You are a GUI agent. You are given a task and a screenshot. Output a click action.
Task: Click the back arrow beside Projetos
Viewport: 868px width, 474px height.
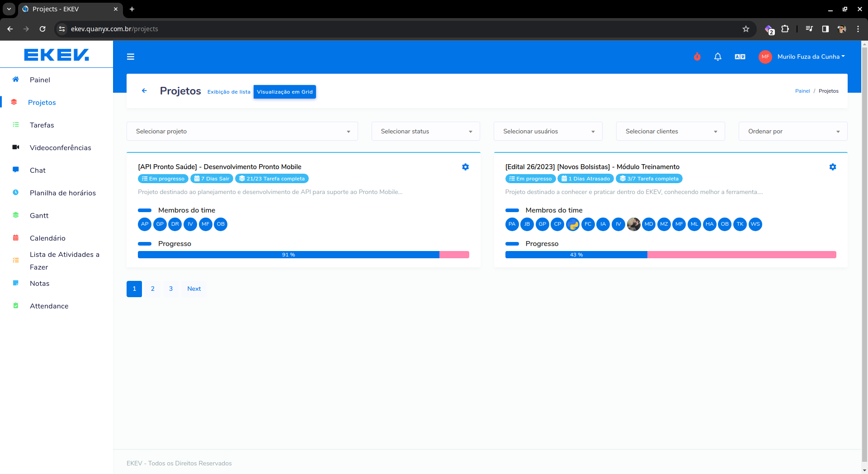point(144,91)
